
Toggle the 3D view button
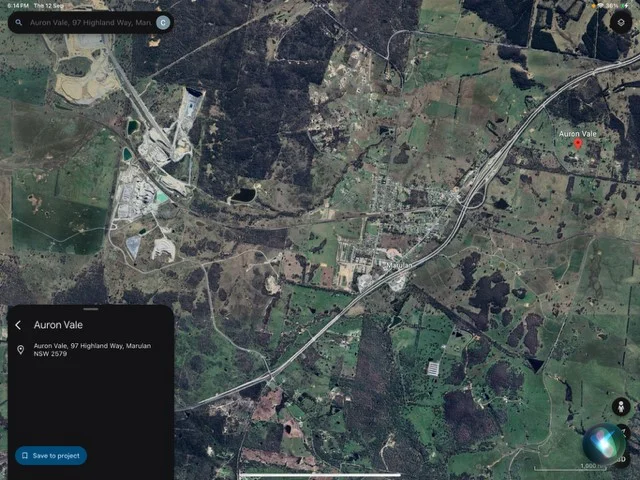click(622, 460)
